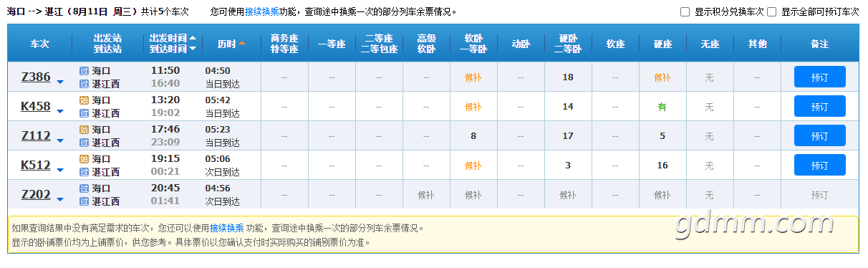
Task: Click the 过 badge beside 湛江西 in the Z202 row
Action: [x=84, y=201]
